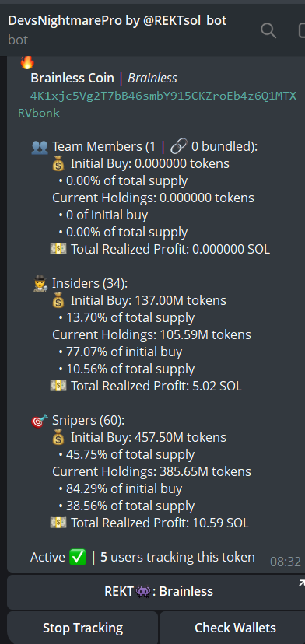Click the Insiders detective emoji
Image resolution: width=305 pixels, height=644 pixels.
tap(40, 284)
